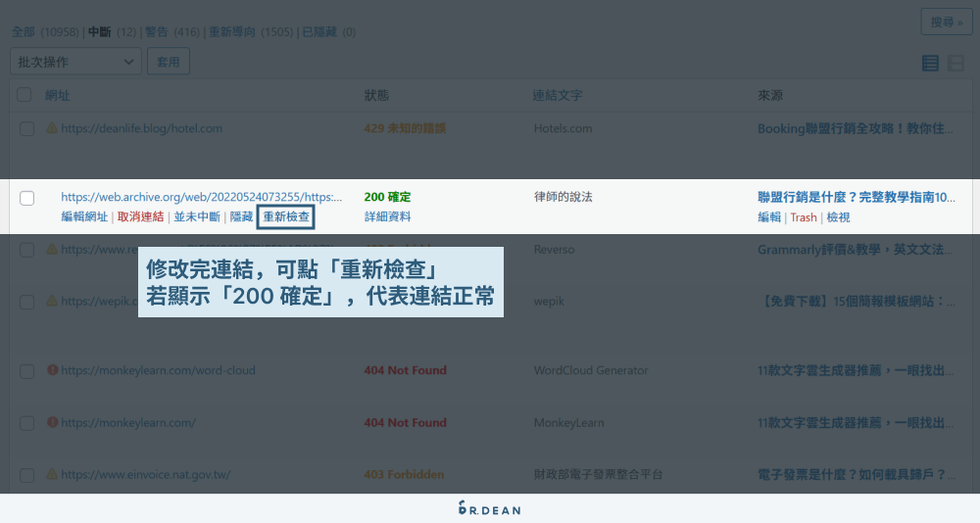
Task: Mark link as 並未中斷
Action: pyautogui.click(x=197, y=216)
